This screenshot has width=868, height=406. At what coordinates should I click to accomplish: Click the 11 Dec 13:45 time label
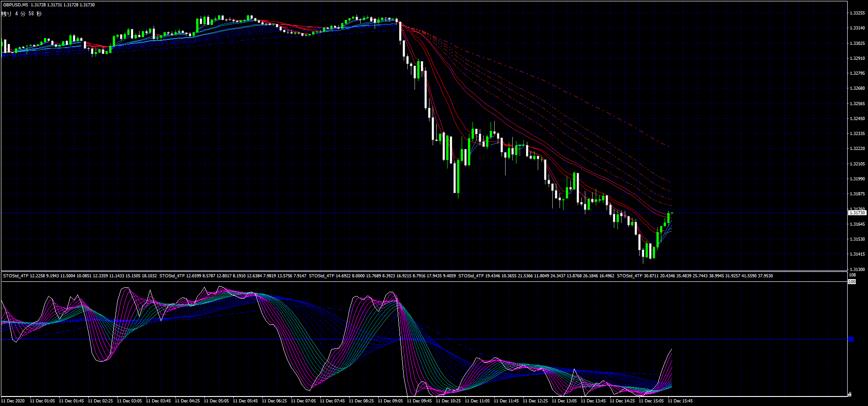click(593, 401)
